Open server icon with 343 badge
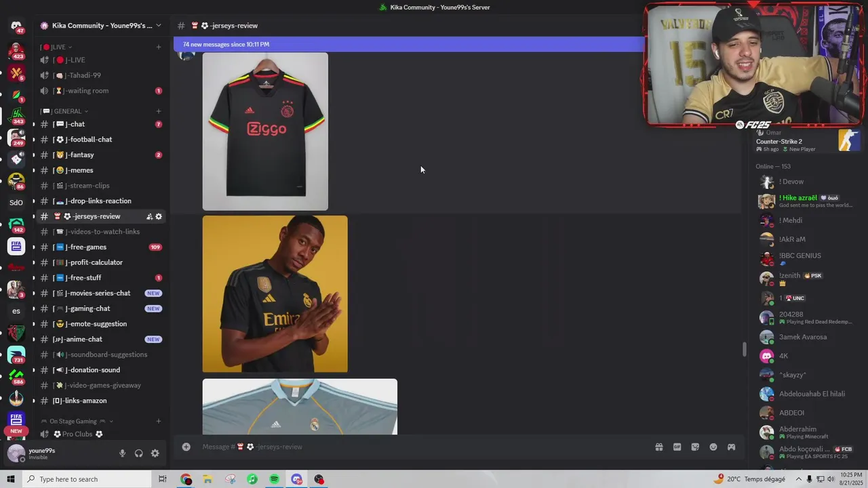The width and height of the screenshot is (868, 488). 16,115
